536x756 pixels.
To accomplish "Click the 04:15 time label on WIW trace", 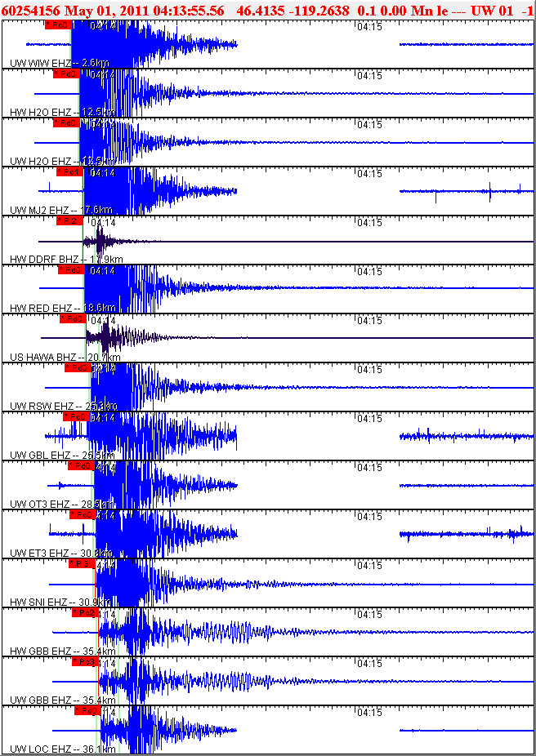I will point(369,28).
